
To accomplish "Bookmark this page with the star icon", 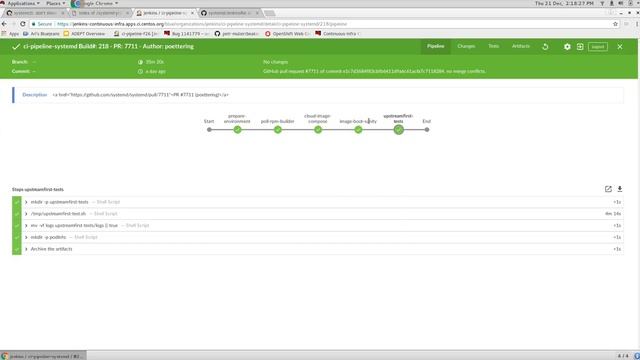I will click(x=615, y=24).
